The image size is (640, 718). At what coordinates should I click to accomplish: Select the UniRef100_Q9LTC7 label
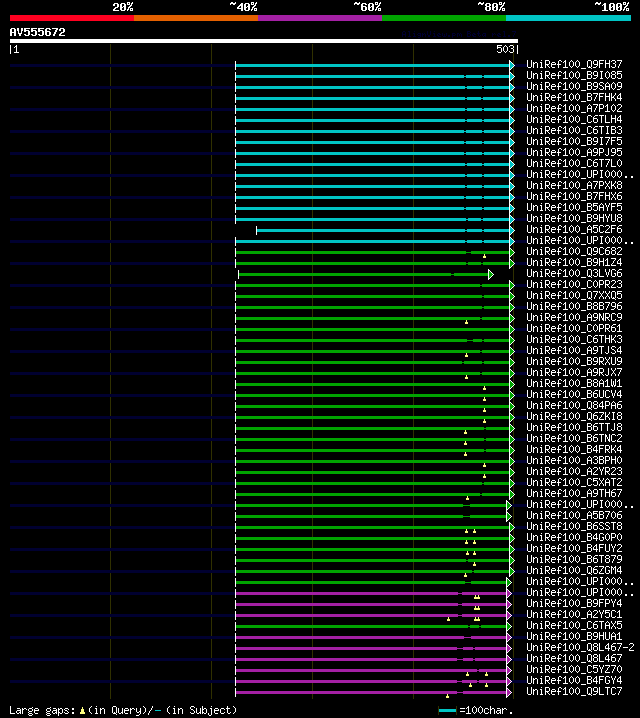click(x=574, y=691)
